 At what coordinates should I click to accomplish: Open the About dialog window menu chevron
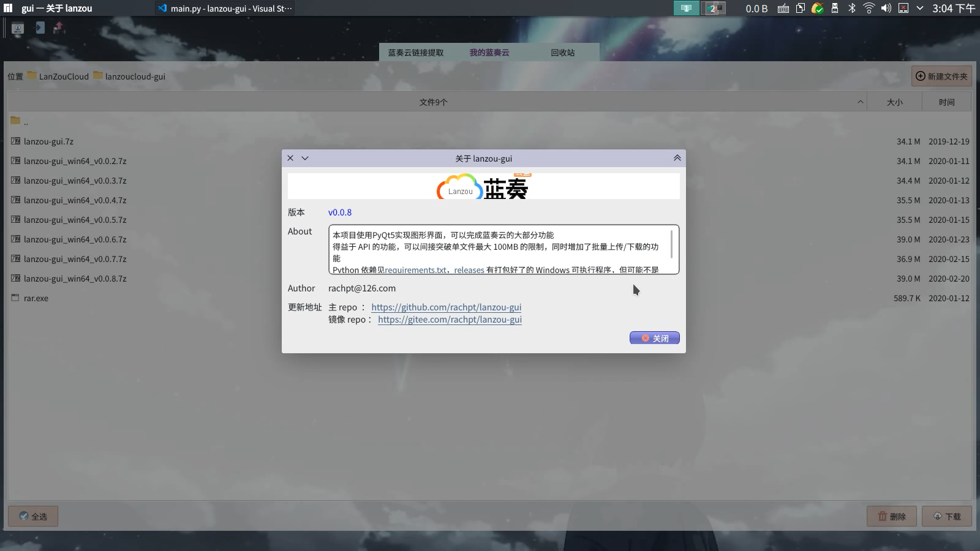(305, 158)
